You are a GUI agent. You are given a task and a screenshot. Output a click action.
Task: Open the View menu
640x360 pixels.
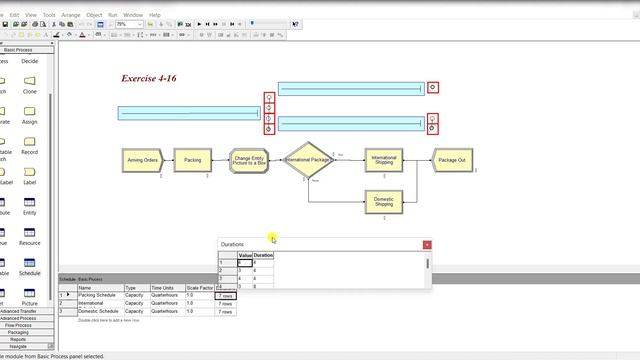(31, 15)
